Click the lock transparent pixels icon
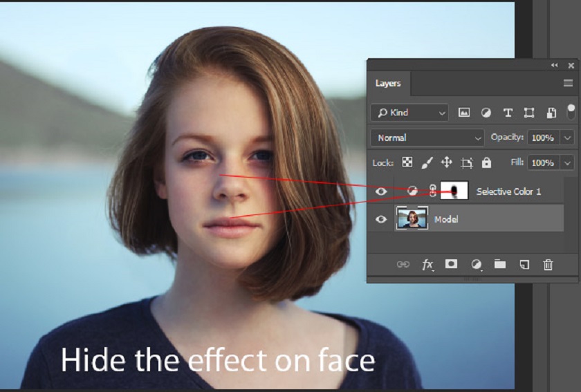Screen dimensions: 581x392 point(407,162)
